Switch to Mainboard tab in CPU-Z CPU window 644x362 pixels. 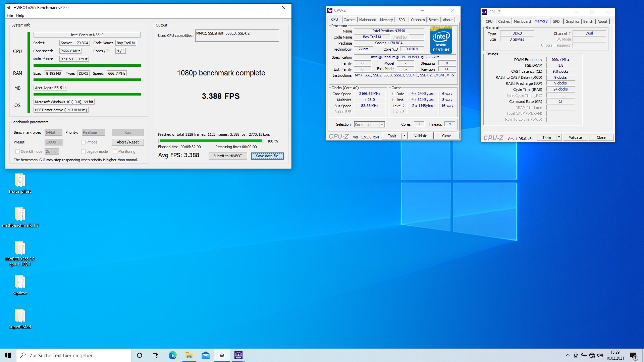368,20
